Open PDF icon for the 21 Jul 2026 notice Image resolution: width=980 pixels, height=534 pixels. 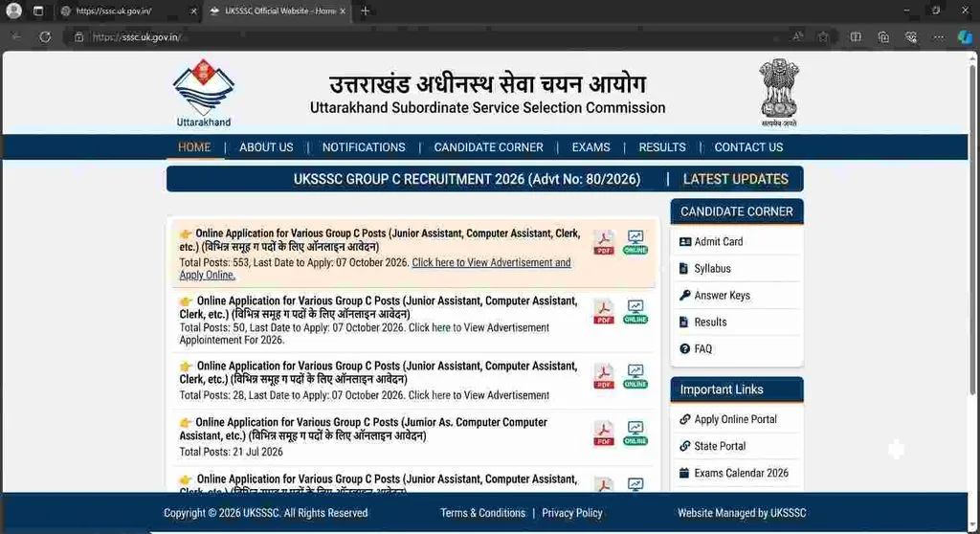(604, 434)
